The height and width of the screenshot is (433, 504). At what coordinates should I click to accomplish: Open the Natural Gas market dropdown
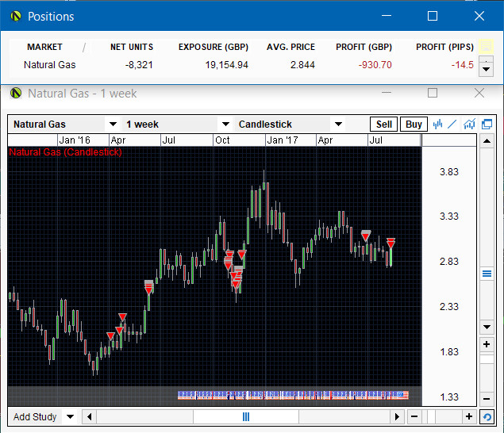[113, 125]
